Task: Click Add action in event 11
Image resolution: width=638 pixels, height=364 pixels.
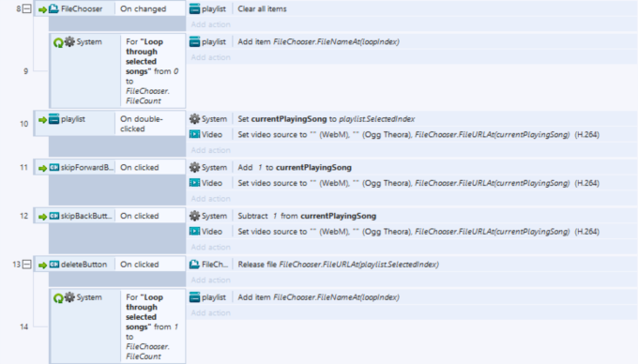Action: pos(211,199)
